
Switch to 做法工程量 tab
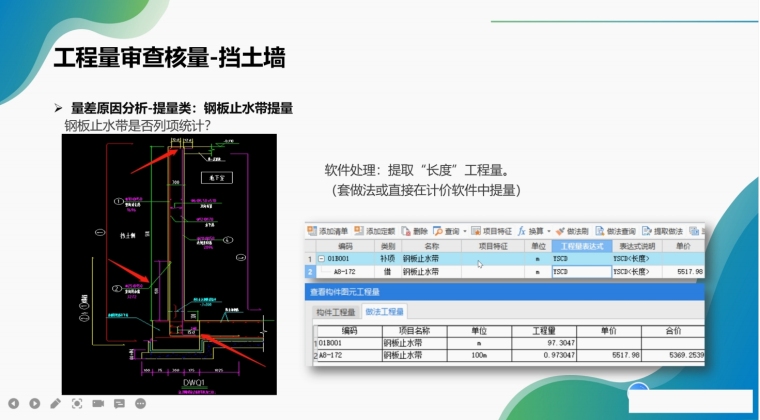pyautogui.click(x=385, y=312)
